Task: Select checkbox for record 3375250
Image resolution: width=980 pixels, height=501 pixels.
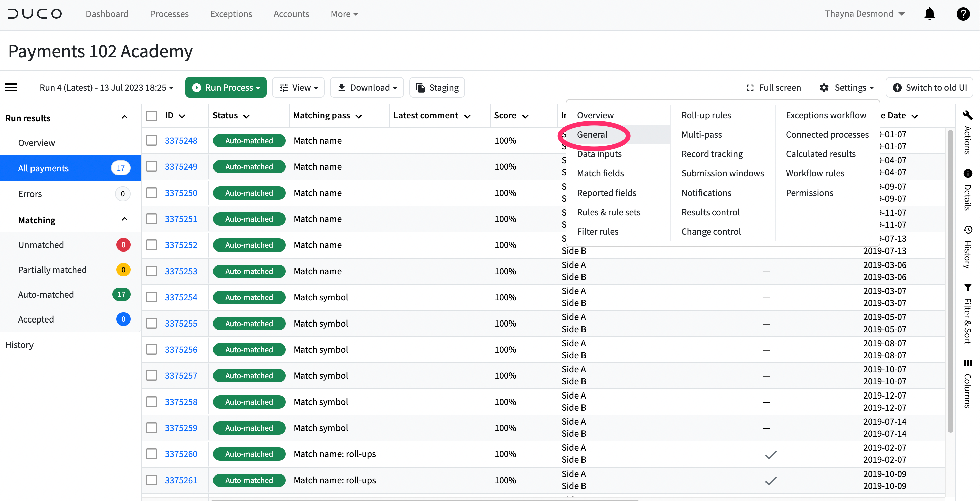Action: click(x=151, y=193)
